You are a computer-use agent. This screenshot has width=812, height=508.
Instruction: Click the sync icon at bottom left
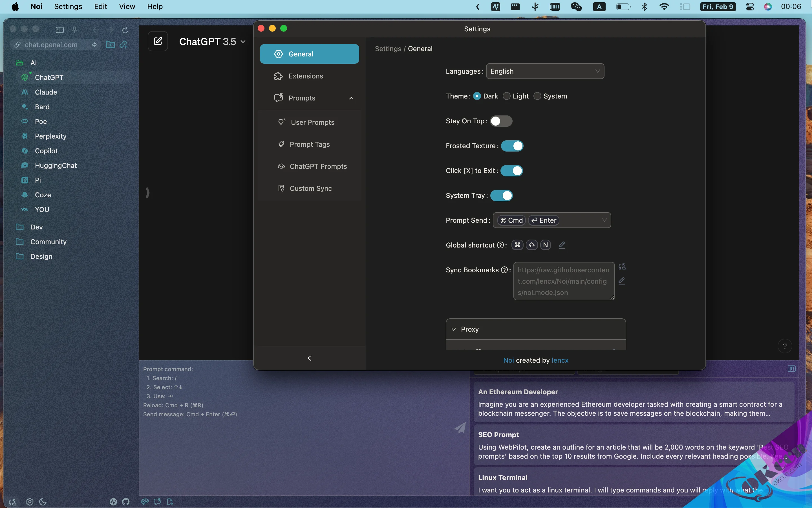tap(12, 502)
